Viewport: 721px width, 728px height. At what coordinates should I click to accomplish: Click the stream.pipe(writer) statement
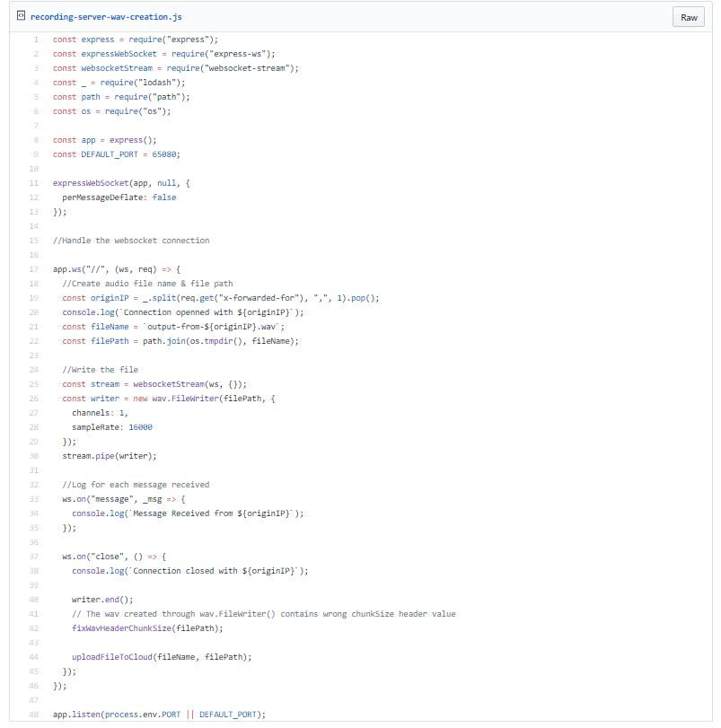110,456
